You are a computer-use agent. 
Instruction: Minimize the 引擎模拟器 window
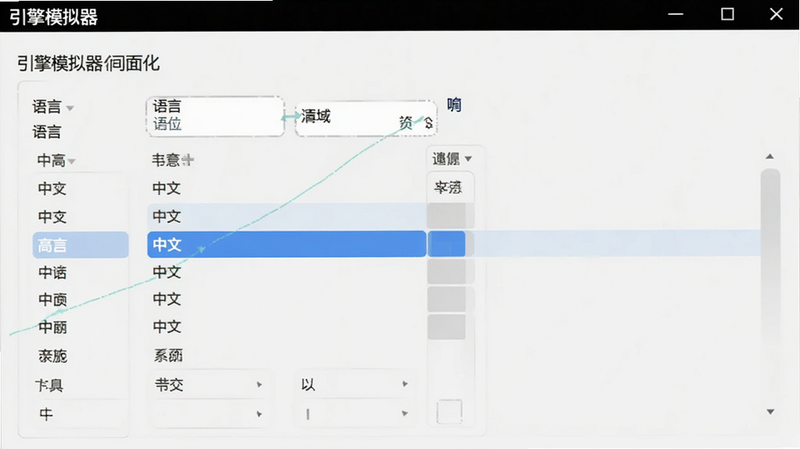(x=676, y=14)
